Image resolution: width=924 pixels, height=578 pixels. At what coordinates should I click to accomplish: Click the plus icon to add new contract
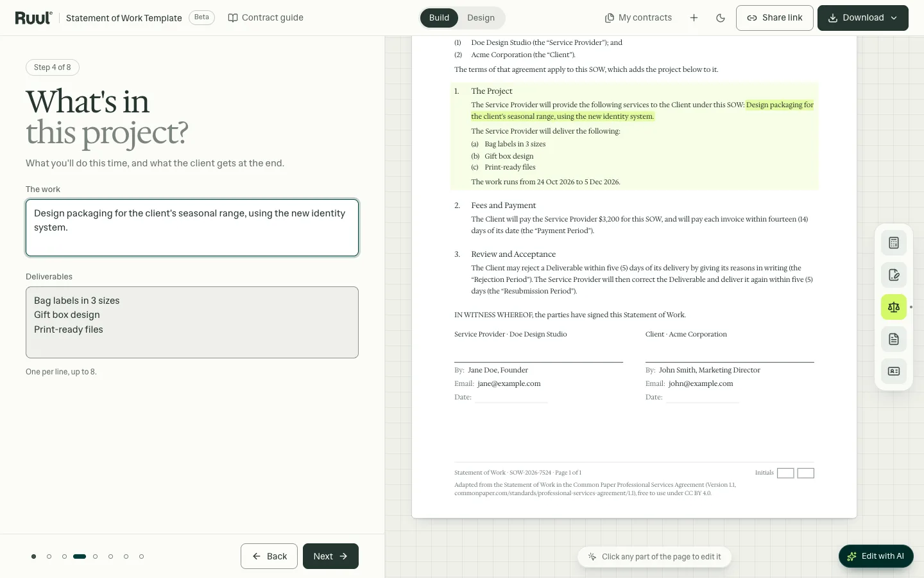click(694, 18)
